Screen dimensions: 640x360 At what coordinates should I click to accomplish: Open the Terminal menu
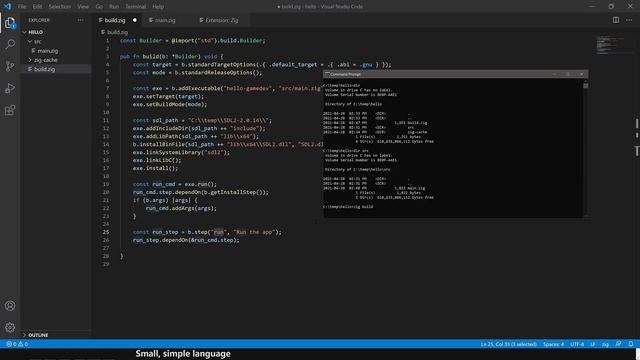click(136, 7)
